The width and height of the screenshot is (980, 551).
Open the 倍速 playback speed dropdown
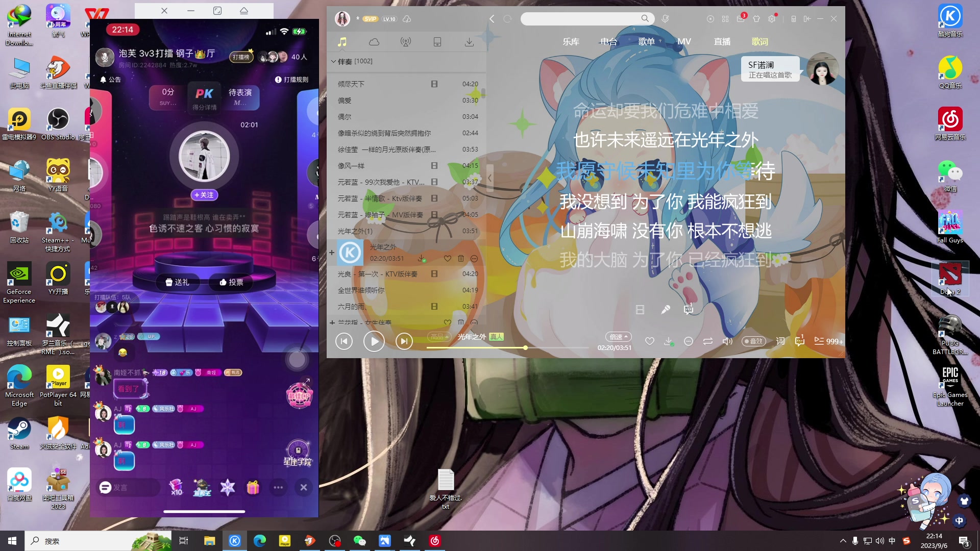(x=619, y=337)
